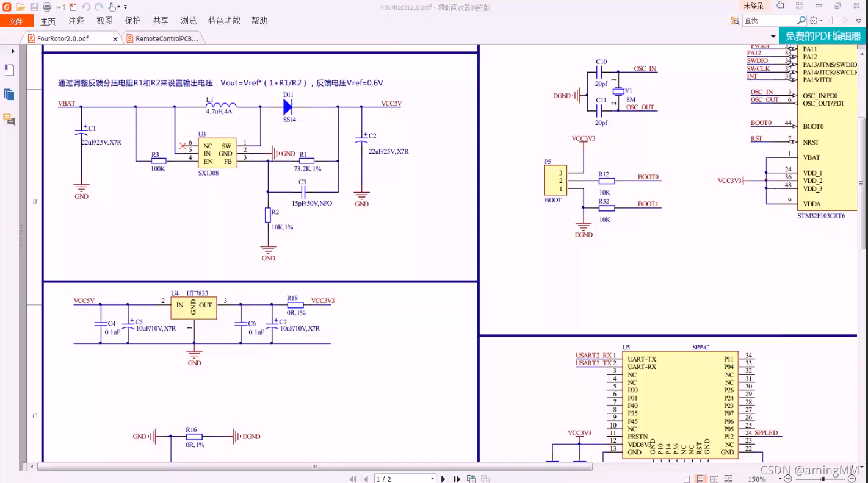
Task: Open file with the folder icon
Action: click(20, 7)
